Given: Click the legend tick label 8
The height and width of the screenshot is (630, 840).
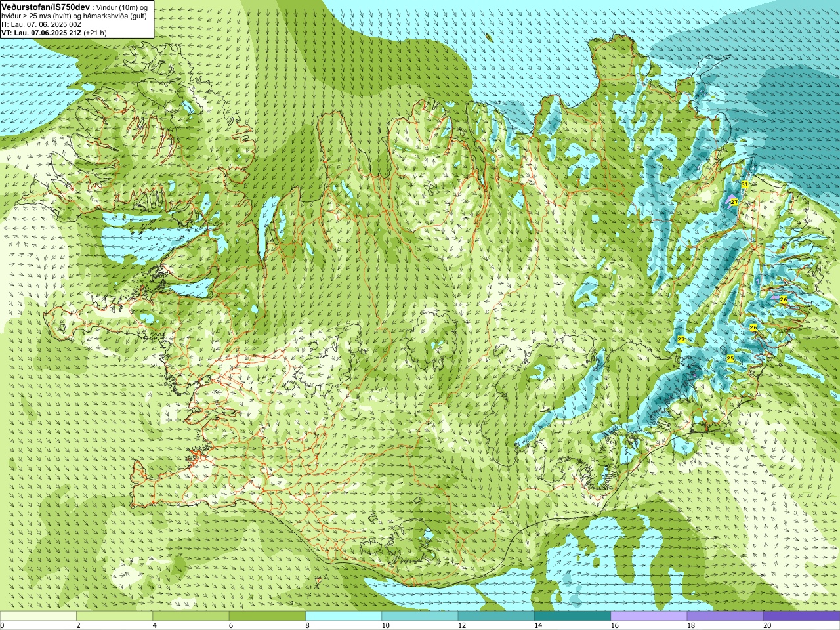Looking at the screenshot, I should (x=307, y=625).
